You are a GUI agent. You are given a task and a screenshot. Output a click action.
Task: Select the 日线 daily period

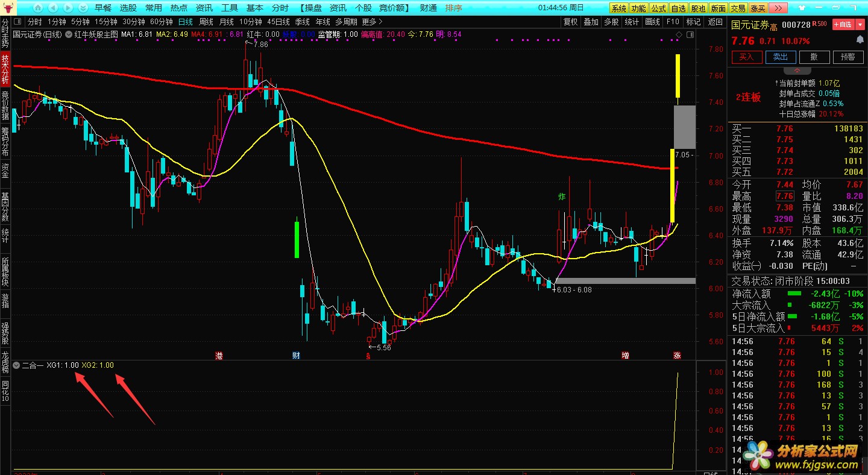(186, 22)
